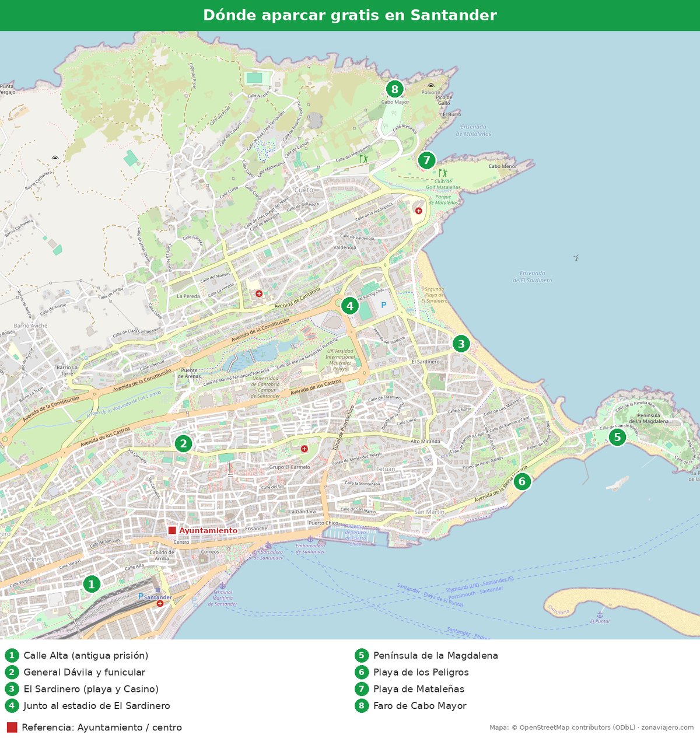Click map marker 6 at Playa de los Peligros
700x738 pixels.
coord(522,482)
